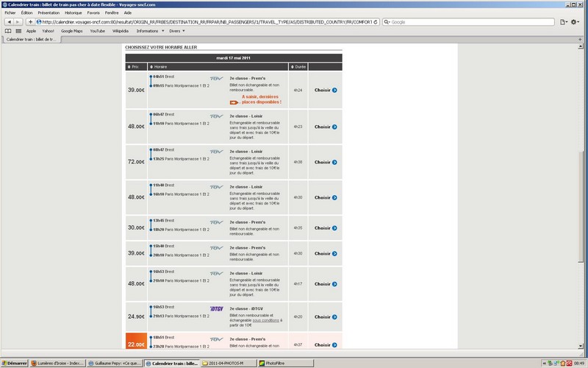Screen dimensions: 588x368
Task: Click the search magnifier in Google field
Action: [x=387, y=22]
